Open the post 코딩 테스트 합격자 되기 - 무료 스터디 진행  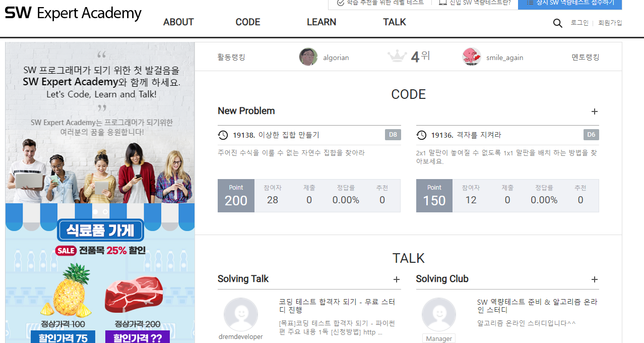[337, 306]
